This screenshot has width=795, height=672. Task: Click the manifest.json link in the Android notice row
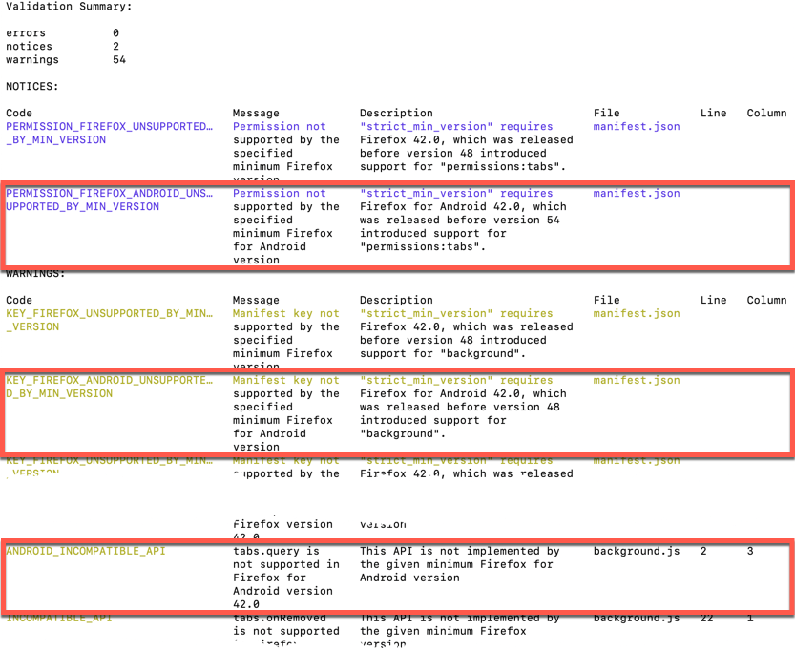636,193
